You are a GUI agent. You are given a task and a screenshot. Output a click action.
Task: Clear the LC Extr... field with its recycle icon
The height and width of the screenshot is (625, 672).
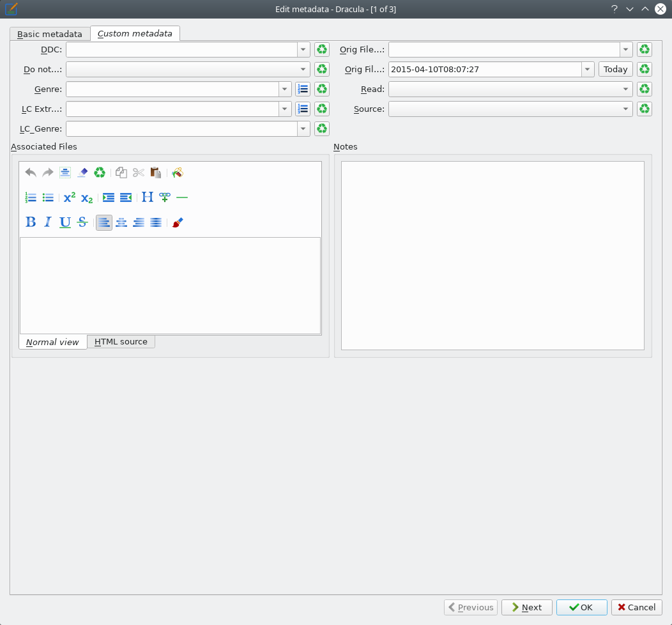[322, 109]
